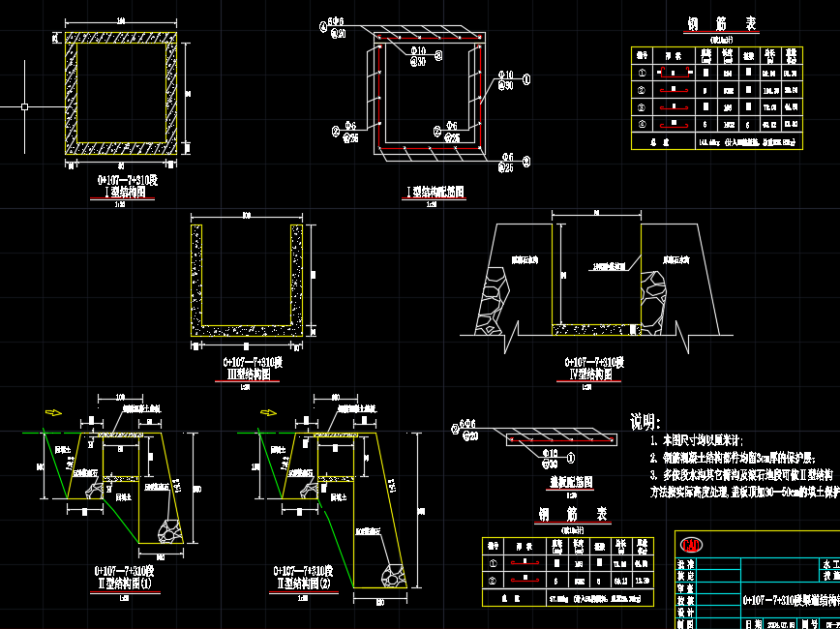Image resolution: width=840 pixels, height=629 pixels.
Task: Click the ② Φ6 @25 bottom-right rebar callout
Action: (514, 163)
